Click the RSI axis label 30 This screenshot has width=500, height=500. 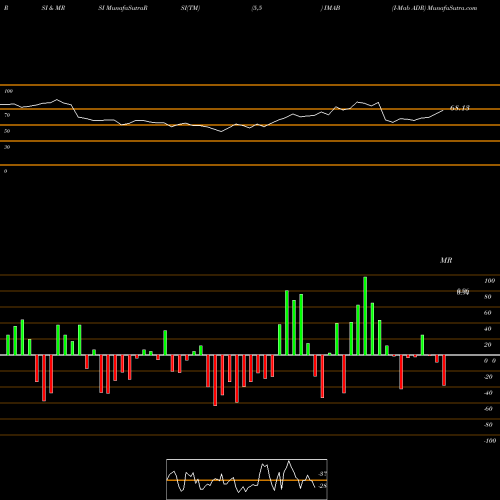(7, 147)
